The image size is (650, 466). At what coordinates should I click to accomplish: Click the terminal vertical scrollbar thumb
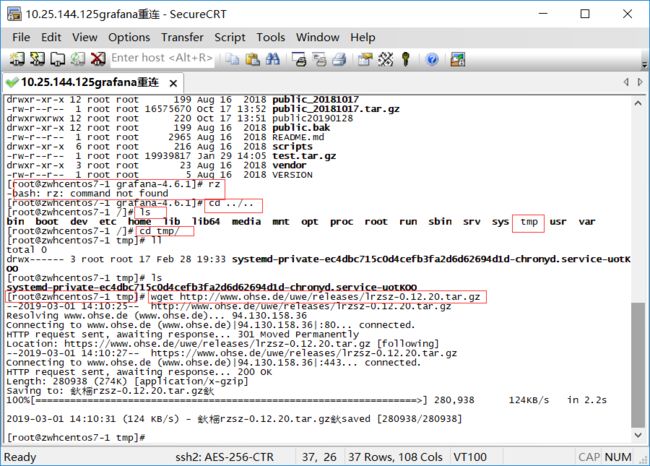(638, 365)
